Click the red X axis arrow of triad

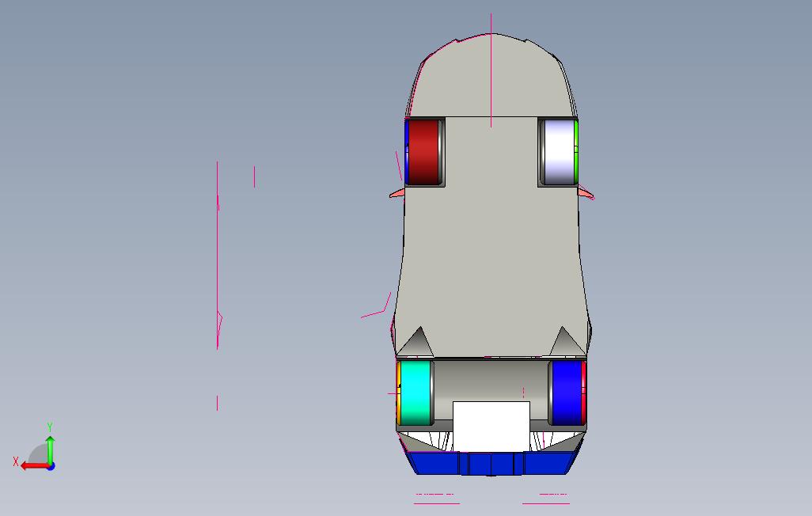34,466
